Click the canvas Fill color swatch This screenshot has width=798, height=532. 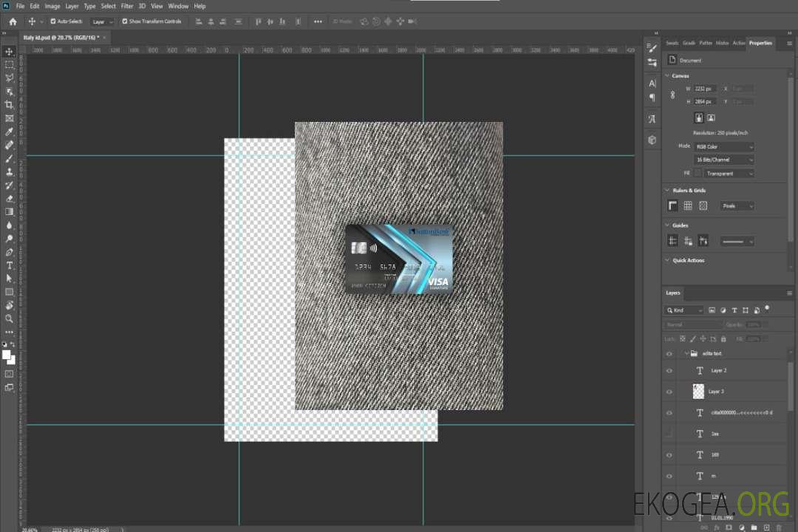click(x=698, y=173)
